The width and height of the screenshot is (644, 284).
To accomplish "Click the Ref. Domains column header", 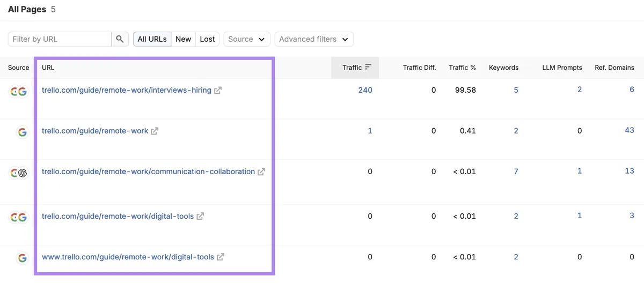I will [614, 68].
